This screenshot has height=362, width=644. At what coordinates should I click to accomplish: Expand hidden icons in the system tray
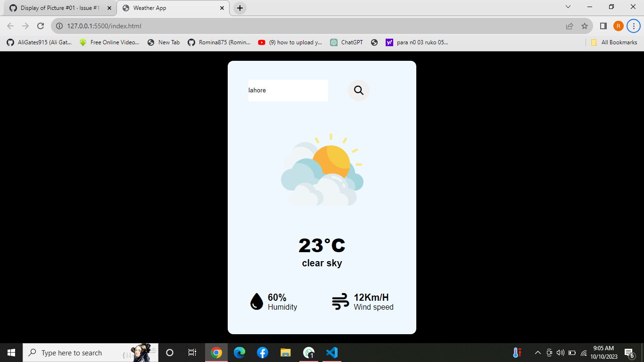(x=537, y=352)
